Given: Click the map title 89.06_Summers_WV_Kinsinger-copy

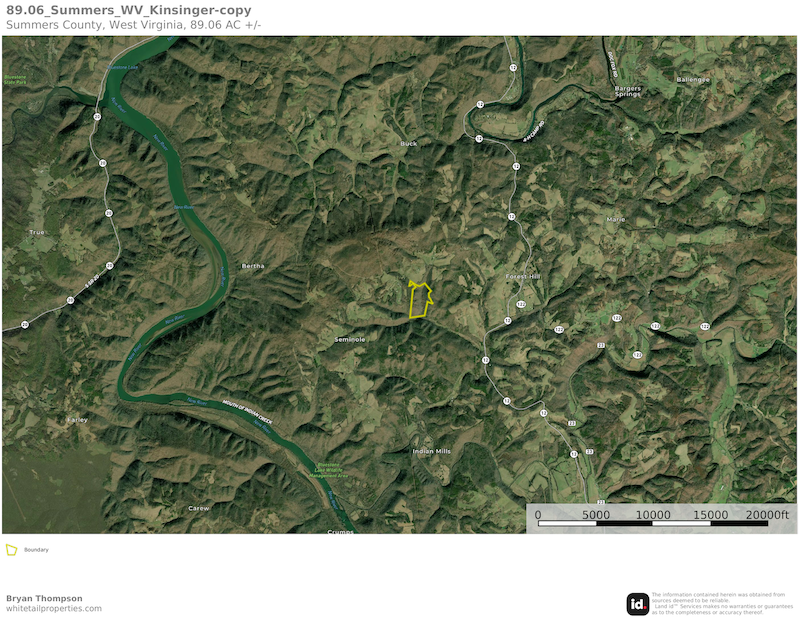Looking at the screenshot, I should point(129,10).
